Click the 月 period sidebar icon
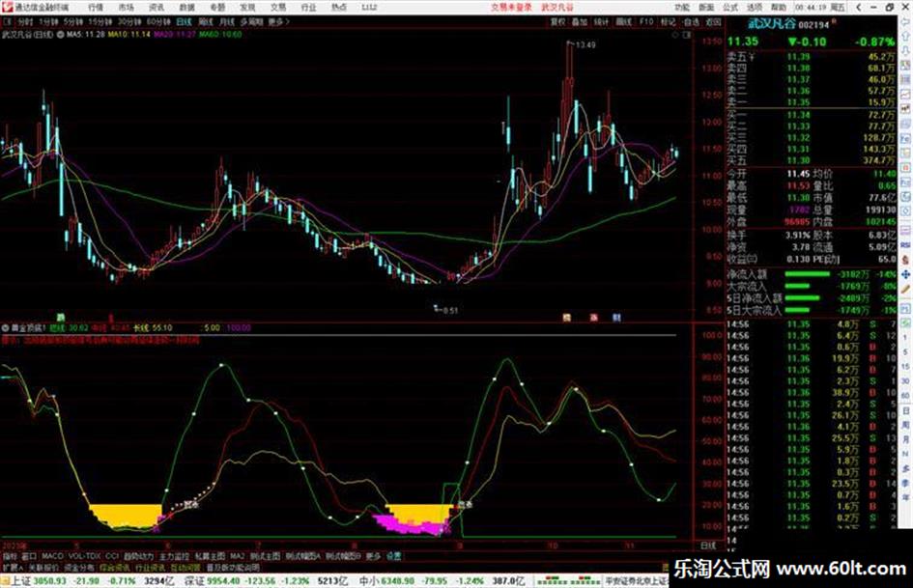Viewport: 913px width, 588px height. pyautogui.click(x=906, y=440)
